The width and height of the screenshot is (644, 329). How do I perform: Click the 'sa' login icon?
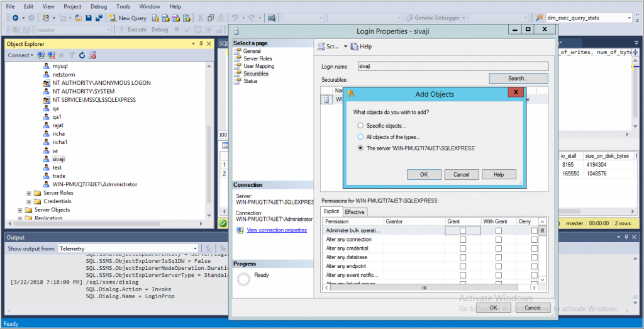[47, 151]
